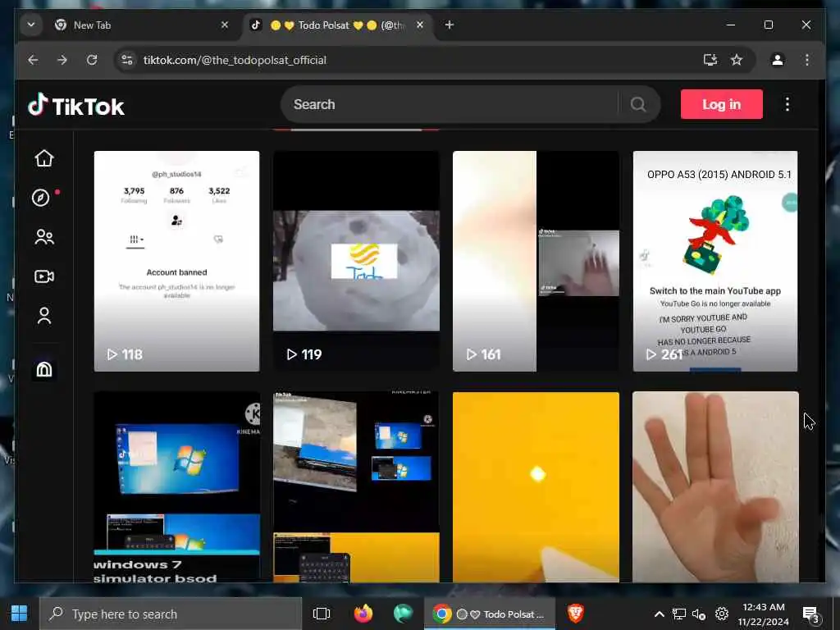Open the collage video with yellow keyboard screen
This screenshot has width=840, height=630.
click(x=356, y=487)
